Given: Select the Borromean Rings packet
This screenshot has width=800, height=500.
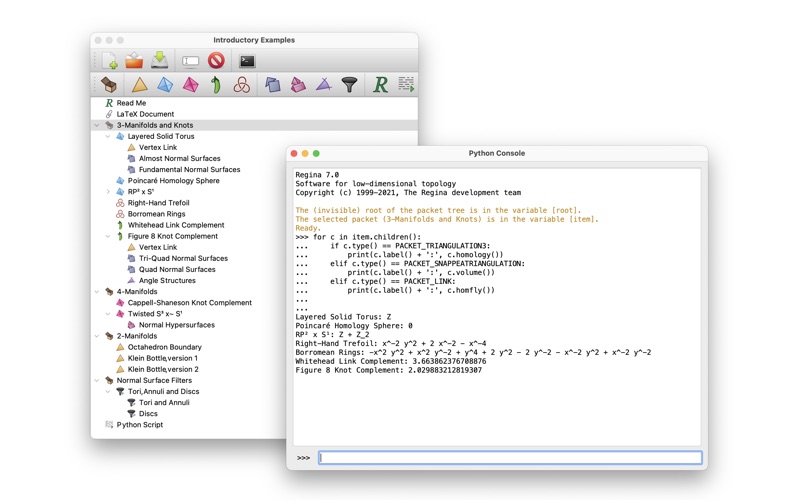Looking at the screenshot, I should (x=156, y=214).
